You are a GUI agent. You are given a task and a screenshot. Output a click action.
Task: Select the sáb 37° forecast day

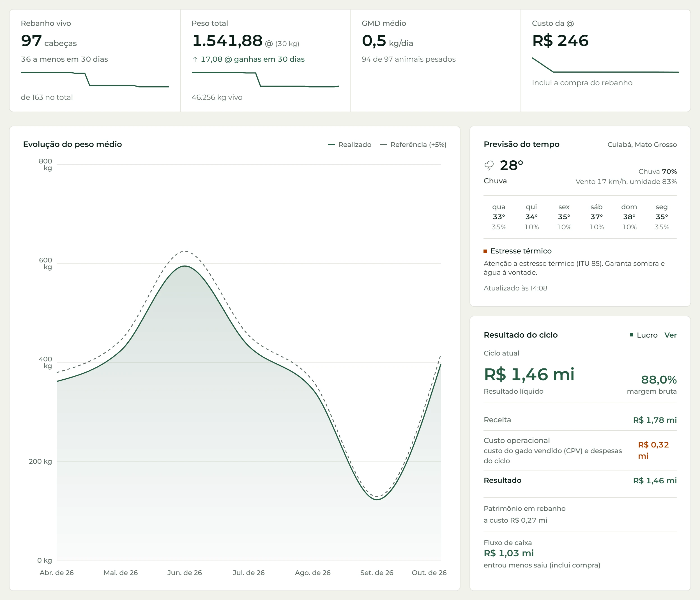597,217
